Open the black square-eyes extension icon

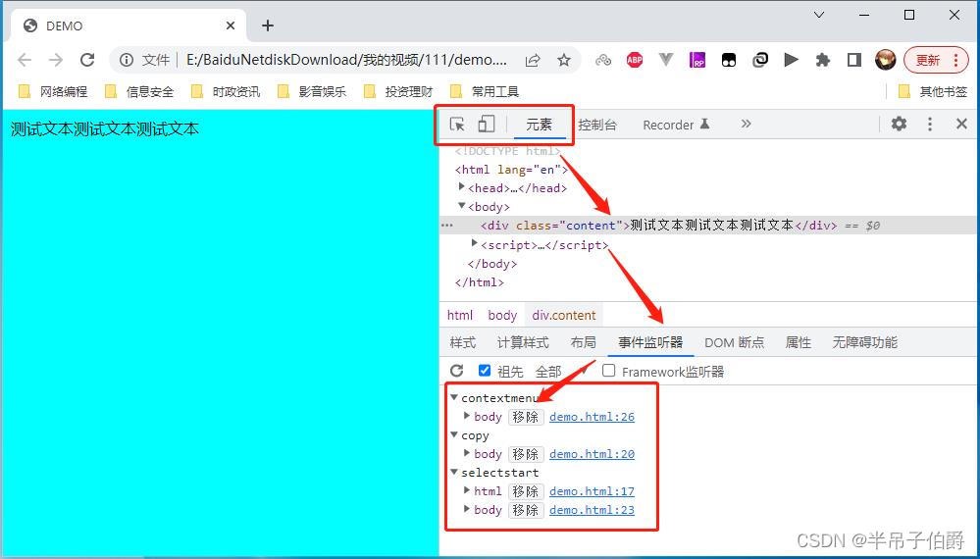pyautogui.click(x=729, y=60)
